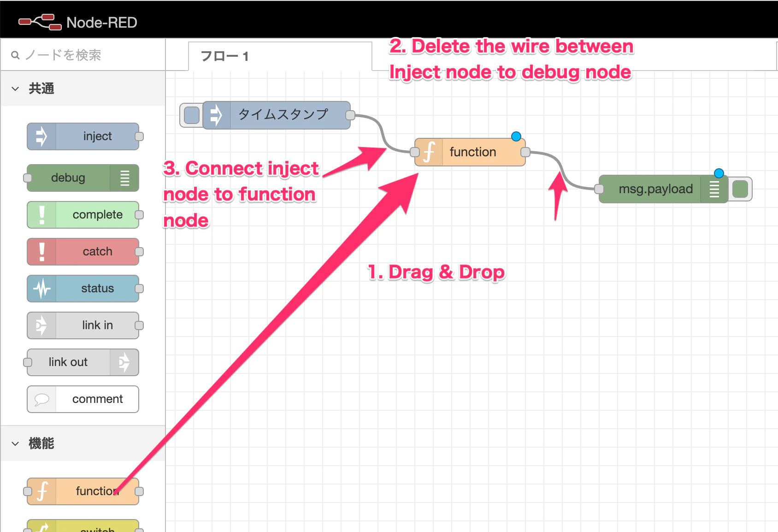Click the catch node exclamation icon
778x532 pixels.
pyautogui.click(x=42, y=252)
